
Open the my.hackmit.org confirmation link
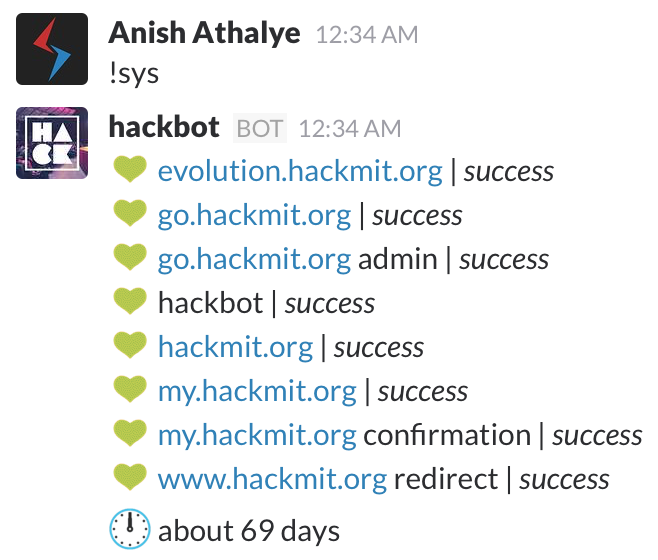click(257, 436)
